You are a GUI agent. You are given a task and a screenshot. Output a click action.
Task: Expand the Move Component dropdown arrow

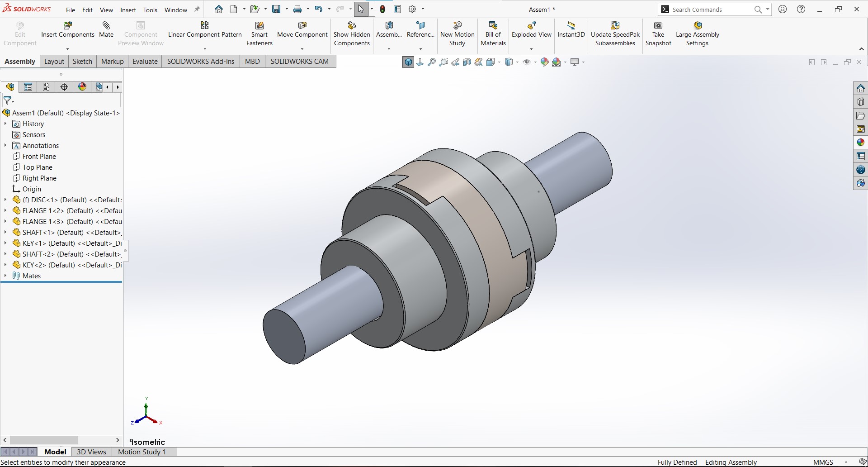tap(302, 49)
